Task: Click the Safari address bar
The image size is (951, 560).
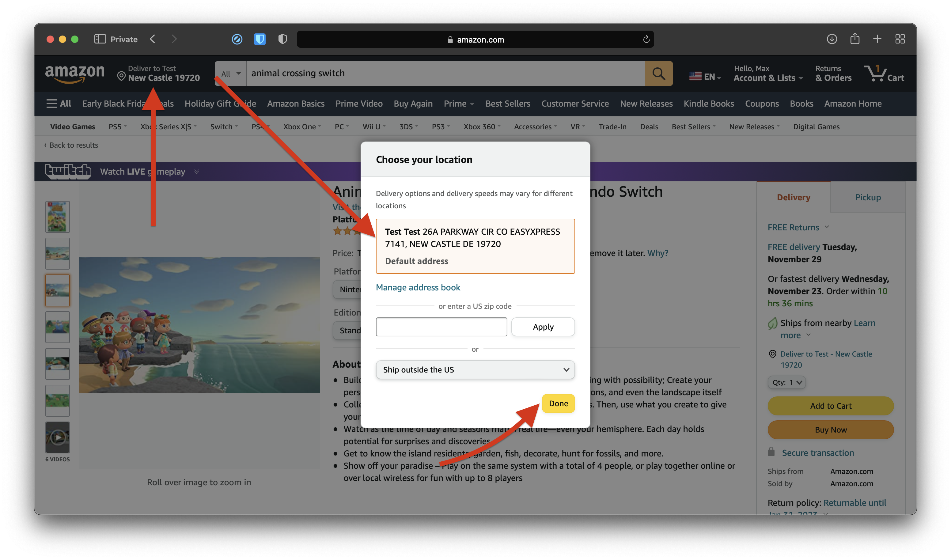Action: click(475, 39)
